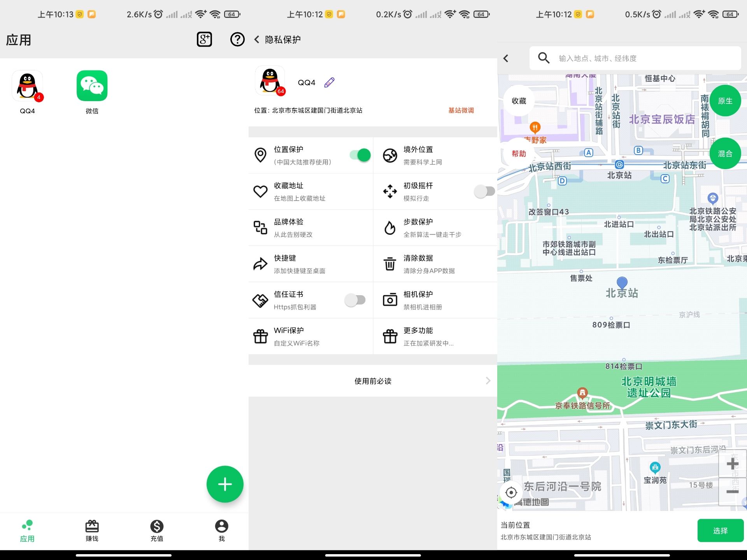Viewport: 747px width, 560px height.
Task: Click the 清除数据 trash icon
Action: coord(390,264)
